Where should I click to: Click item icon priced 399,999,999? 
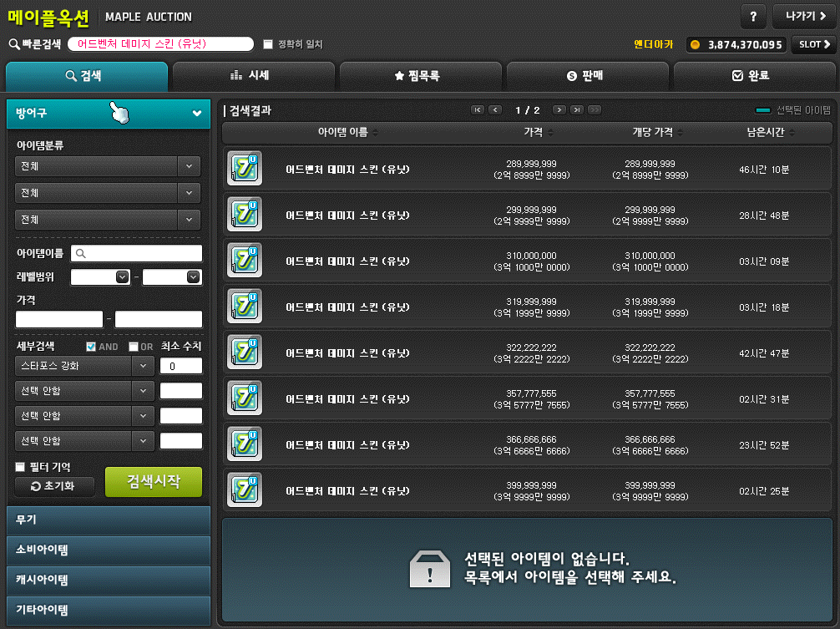point(245,491)
